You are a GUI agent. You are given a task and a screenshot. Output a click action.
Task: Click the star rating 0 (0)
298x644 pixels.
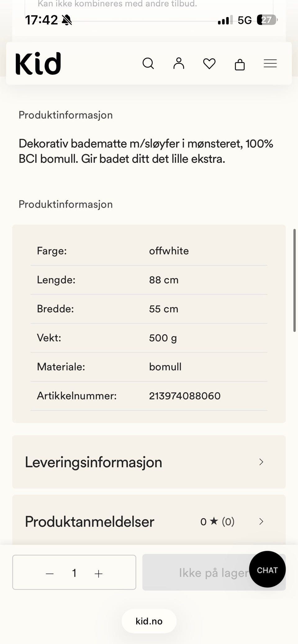click(217, 522)
